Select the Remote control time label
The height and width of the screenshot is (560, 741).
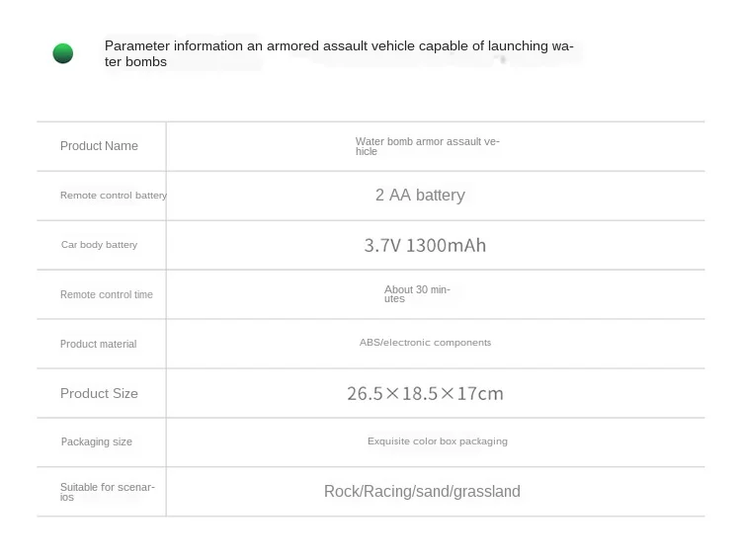click(x=106, y=294)
